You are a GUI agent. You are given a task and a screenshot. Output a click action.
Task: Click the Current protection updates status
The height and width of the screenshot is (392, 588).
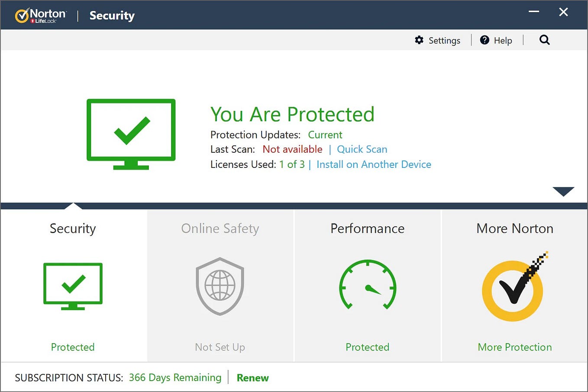click(x=325, y=135)
